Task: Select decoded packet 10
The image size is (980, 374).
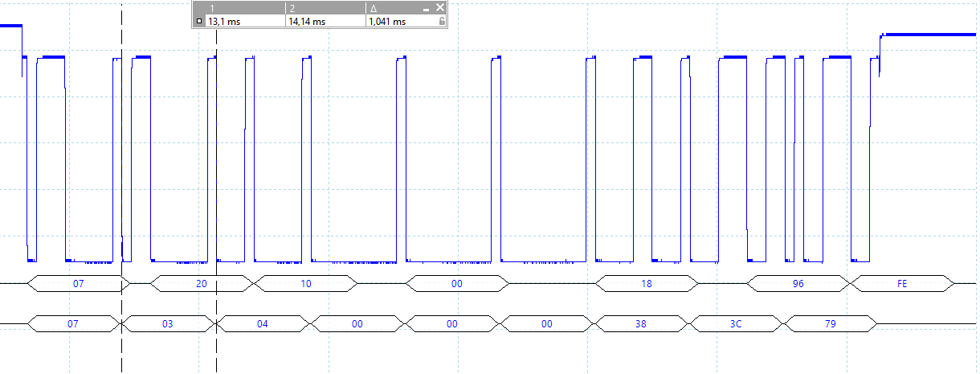Action: (x=306, y=283)
